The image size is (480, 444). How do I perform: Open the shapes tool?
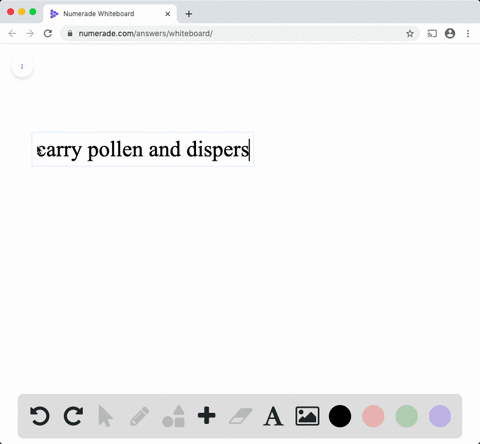click(x=173, y=416)
